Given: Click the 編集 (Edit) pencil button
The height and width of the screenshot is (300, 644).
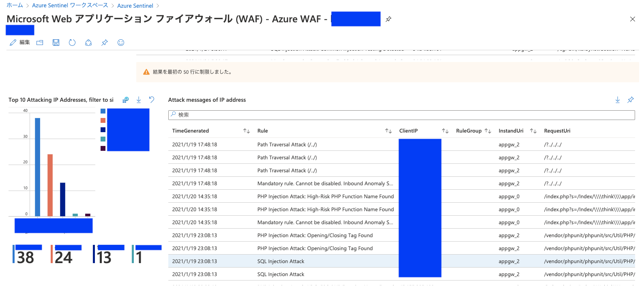Looking at the screenshot, I should 19,43.
